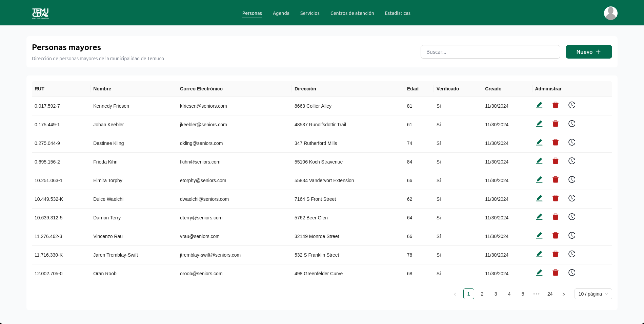Delete the Darrion Terry record
Image resolution: width=644 pixels, height=324 pixels.
pos(556,217)
